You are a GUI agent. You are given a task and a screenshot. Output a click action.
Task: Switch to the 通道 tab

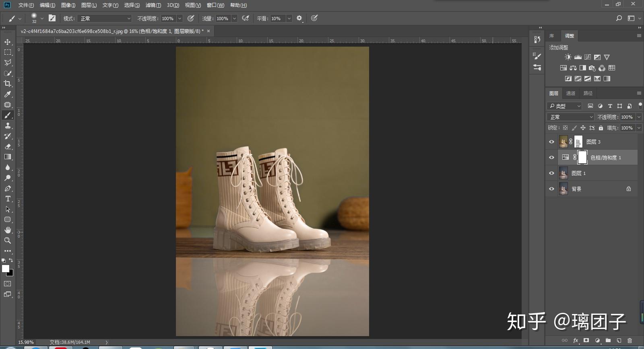[x=571, y=93]
